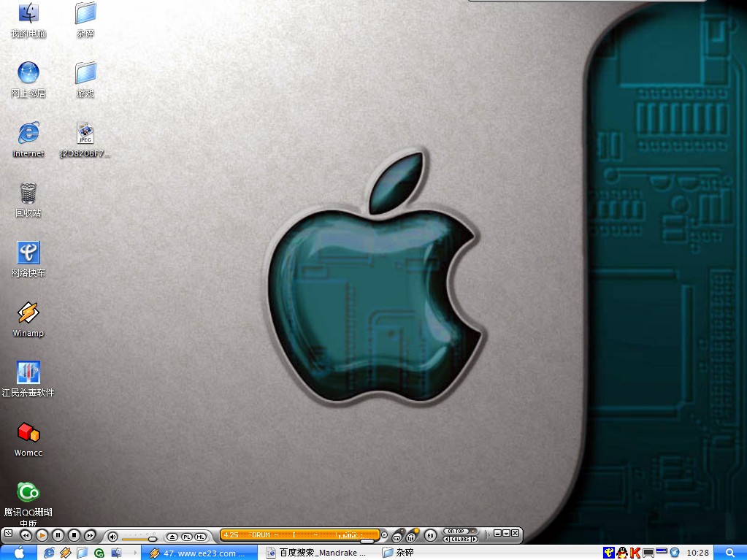Screen dimensions: 747x560
Task: Click the QQ penguin tray icon
Action: click(x=622, y=553)
